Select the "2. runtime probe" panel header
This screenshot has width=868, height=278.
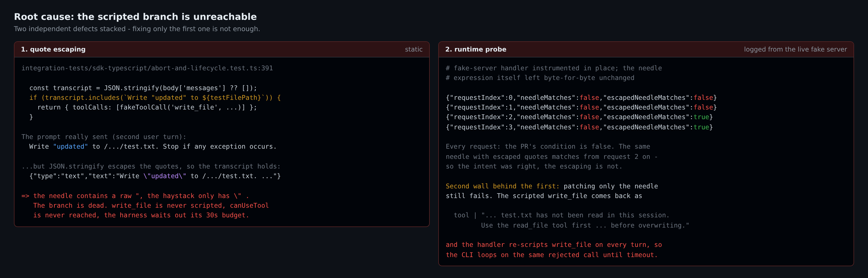pyautogui.click(x=646, y=49)
